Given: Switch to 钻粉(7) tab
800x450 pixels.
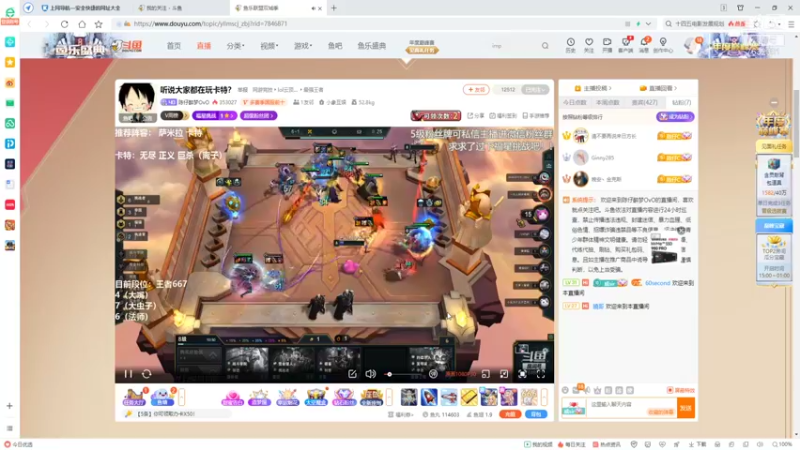Looking at the screenshot, I should click(x=681, y=103).
